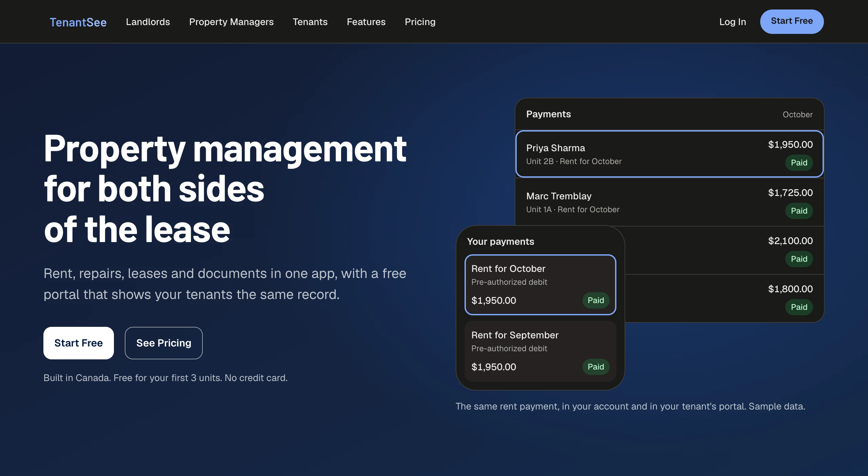Click 'Unit 2B · Rent for October' text
The image size is (868, 476).
pyautogui.click(x=574, y=161)
